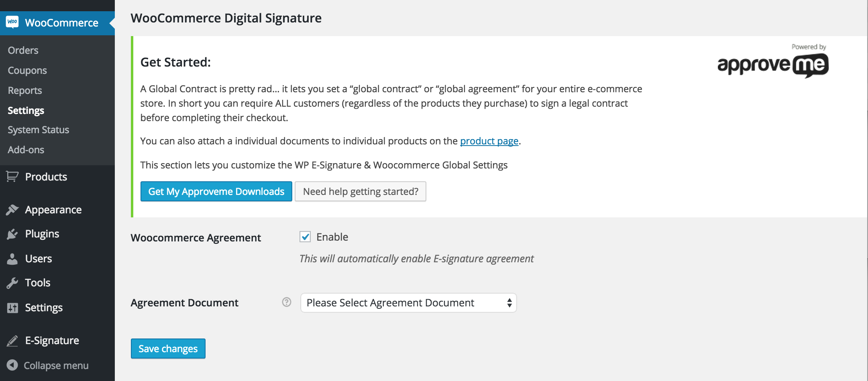This screenshot has width=868, height=381.
Task: Click the Products cart icon
Action: [x=12, y=176]
